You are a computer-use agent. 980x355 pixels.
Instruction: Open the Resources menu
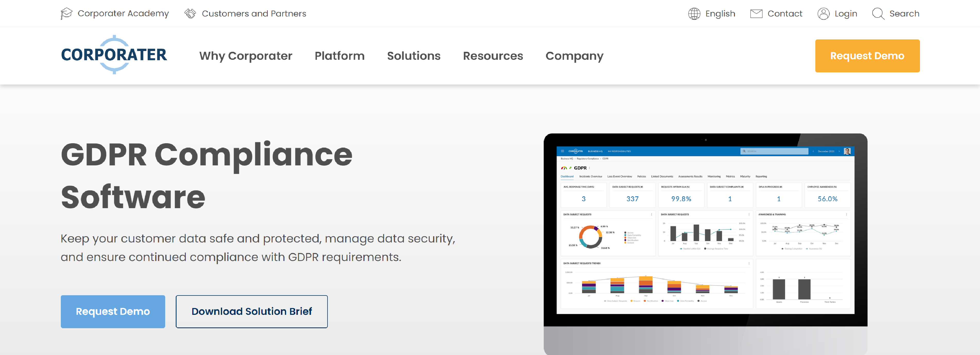493,56
